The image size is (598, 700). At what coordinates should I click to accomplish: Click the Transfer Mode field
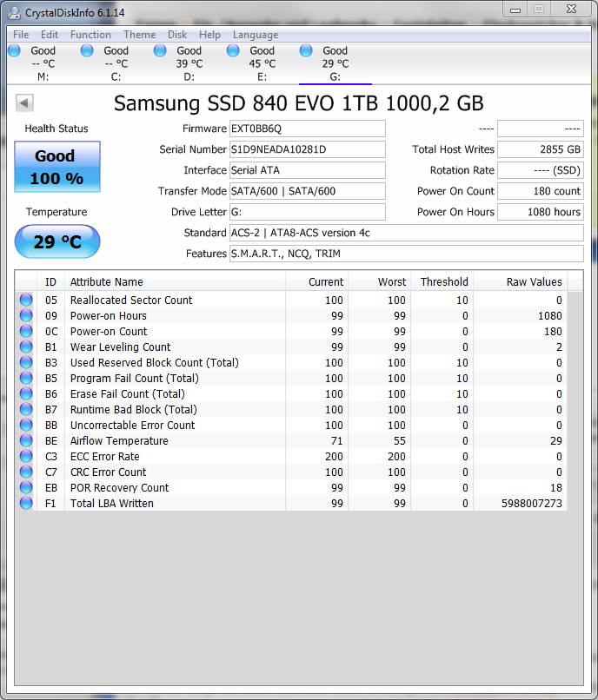308,191
